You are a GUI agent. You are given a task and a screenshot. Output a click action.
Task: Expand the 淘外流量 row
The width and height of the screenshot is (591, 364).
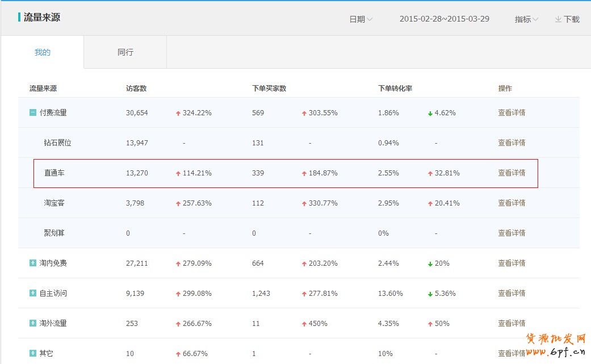point(33,323)
